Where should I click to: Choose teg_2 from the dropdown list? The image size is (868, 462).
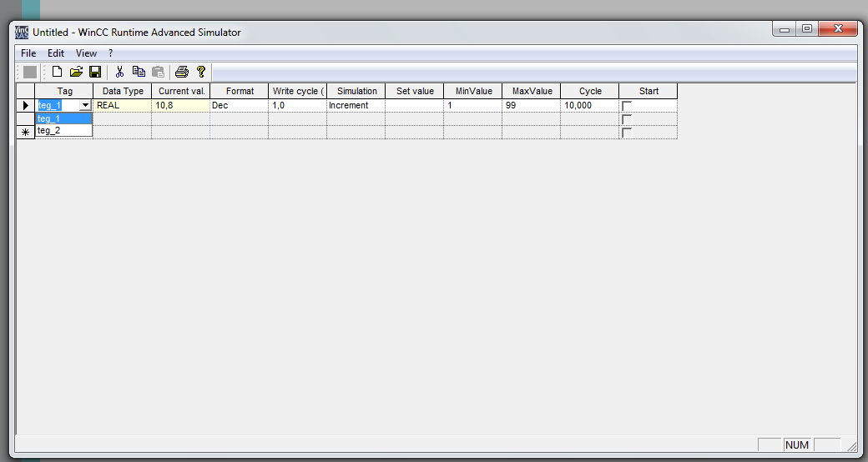coord(63,131)
